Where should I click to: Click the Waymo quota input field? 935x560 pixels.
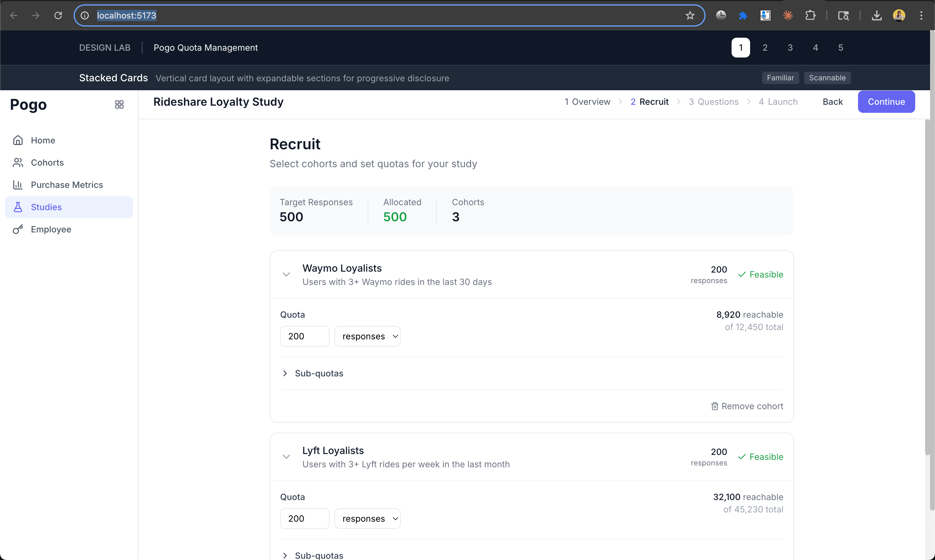click(304, 336)
